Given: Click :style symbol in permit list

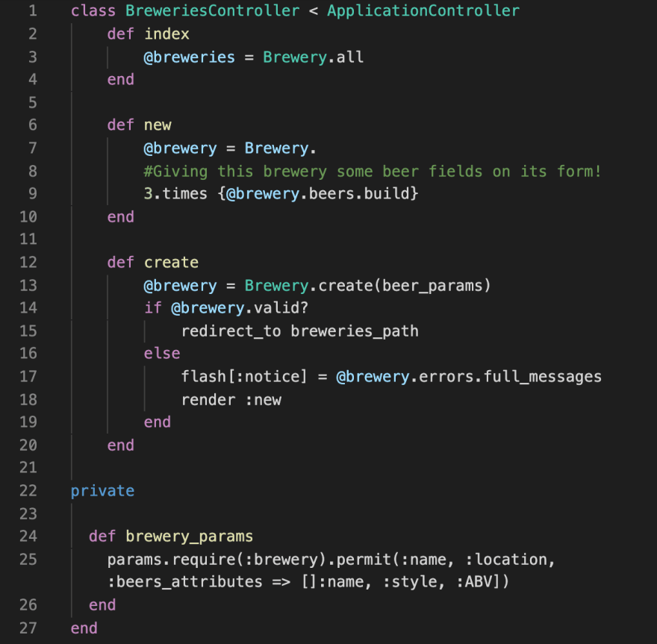Looking at the screenshot, I should pyautogui.click(x=409, y=581).
